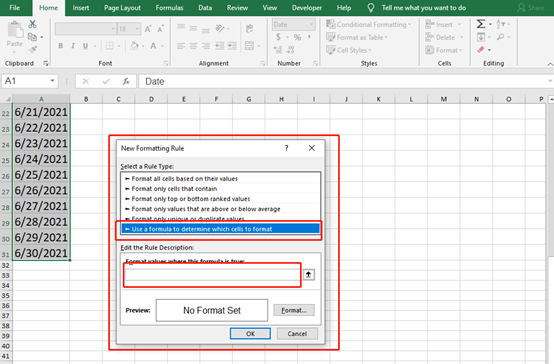Click the Percent Style icon
This screenshot has width=554, height=364.
[297, 37]
